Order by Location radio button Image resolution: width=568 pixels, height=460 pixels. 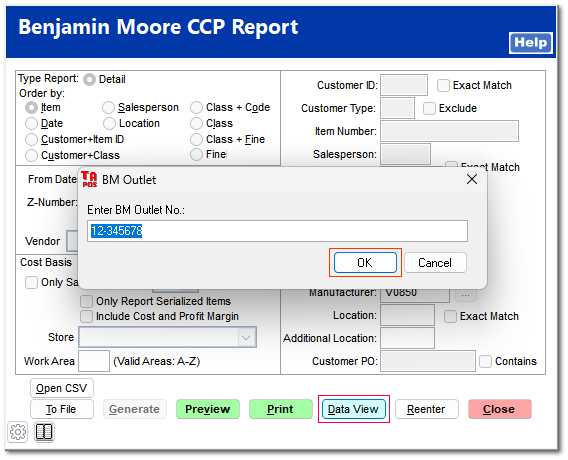109,124
